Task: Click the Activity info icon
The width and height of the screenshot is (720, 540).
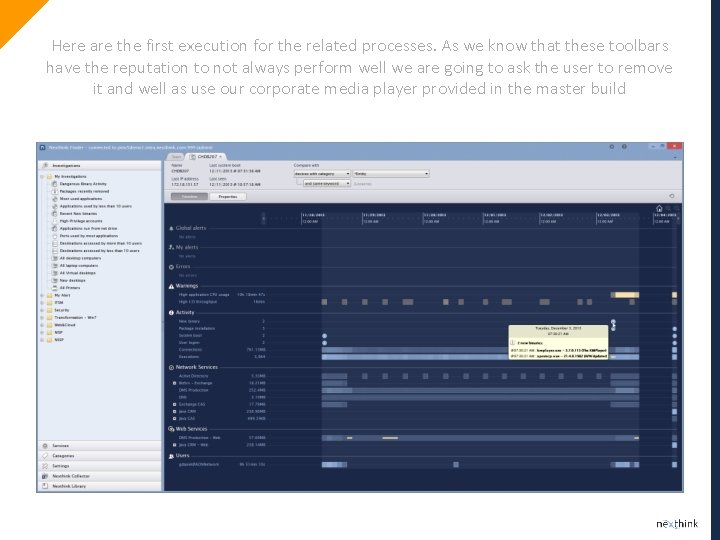Action: [x=171, y=313]
